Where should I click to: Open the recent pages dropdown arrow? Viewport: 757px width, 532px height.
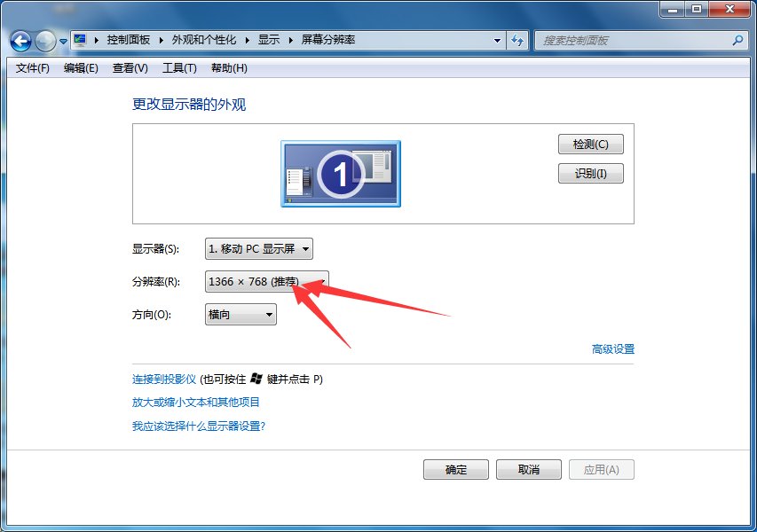[63, 42]
